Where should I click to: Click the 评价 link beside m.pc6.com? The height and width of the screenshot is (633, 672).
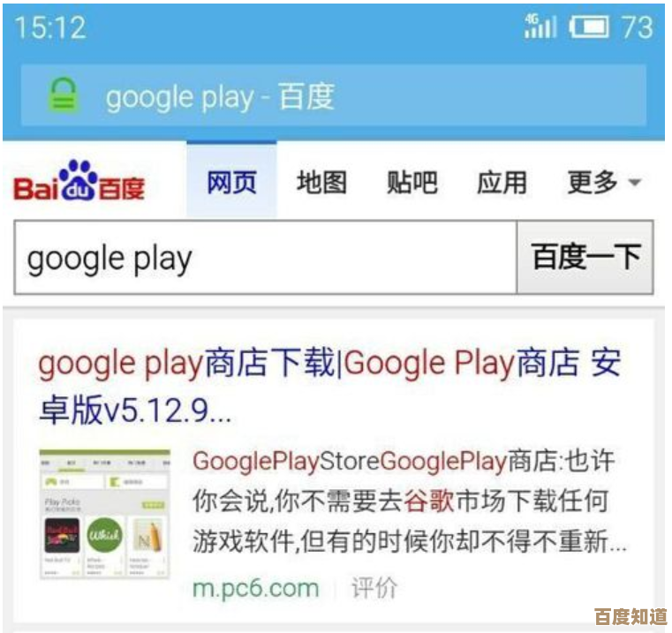coord(374,587)
